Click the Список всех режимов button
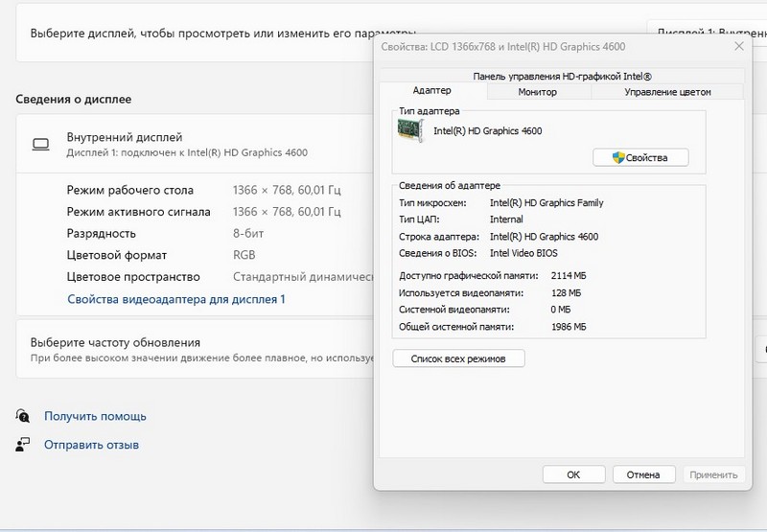 click(x=458, y=359)
